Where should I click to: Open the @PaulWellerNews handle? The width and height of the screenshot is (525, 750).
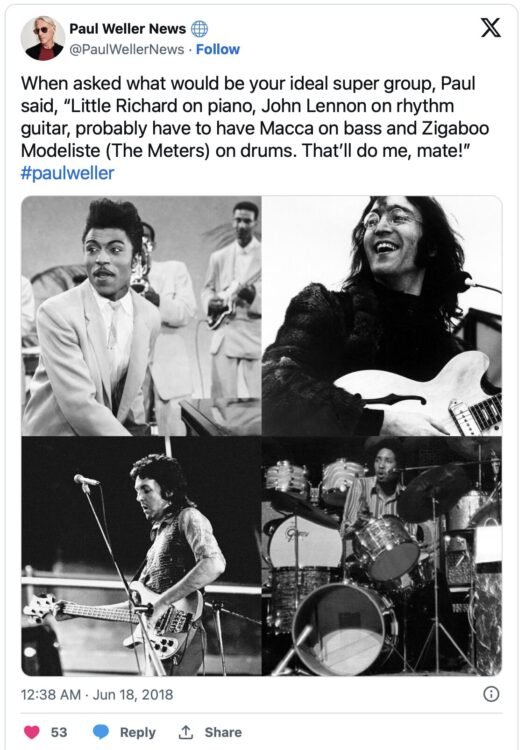(x=127, y=49)
